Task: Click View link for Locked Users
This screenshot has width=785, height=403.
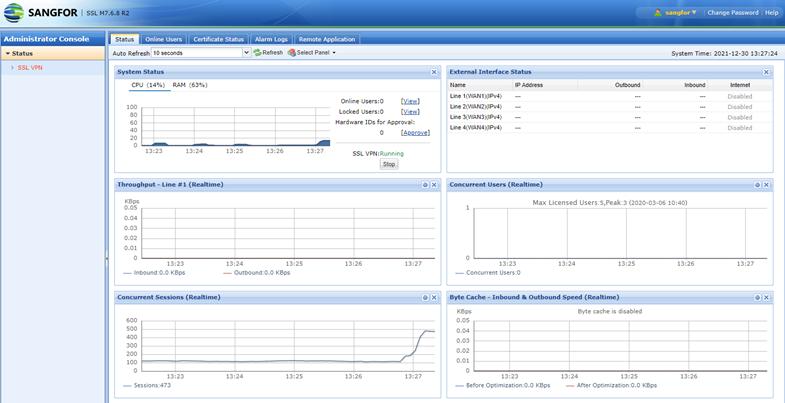Action: [410, 112]
